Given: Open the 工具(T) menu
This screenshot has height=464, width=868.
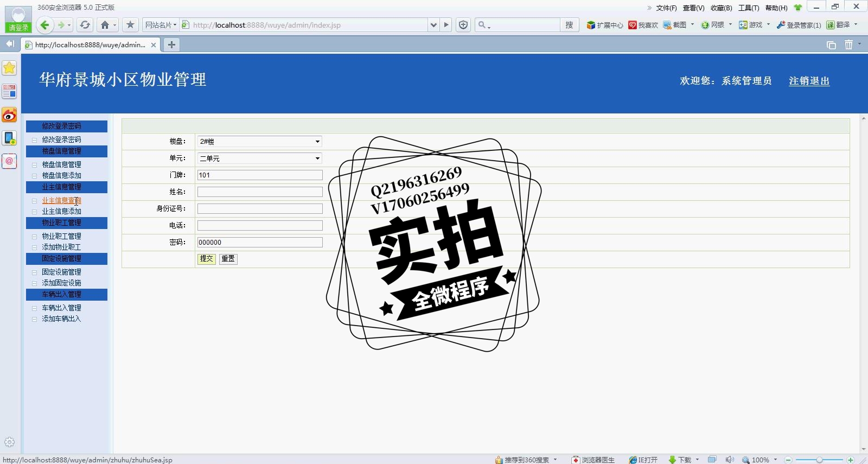Looking at the screenshot, I should tap(749, 8).
